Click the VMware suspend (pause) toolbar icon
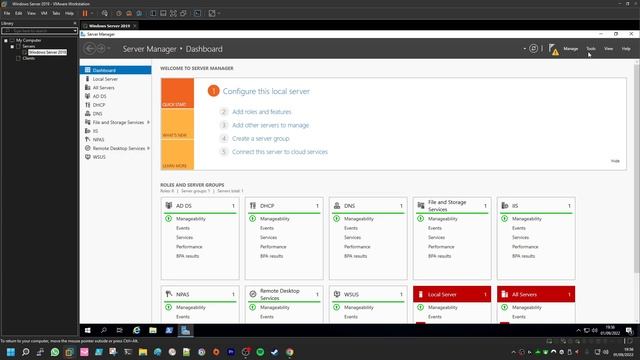 (x=85, y=13)
